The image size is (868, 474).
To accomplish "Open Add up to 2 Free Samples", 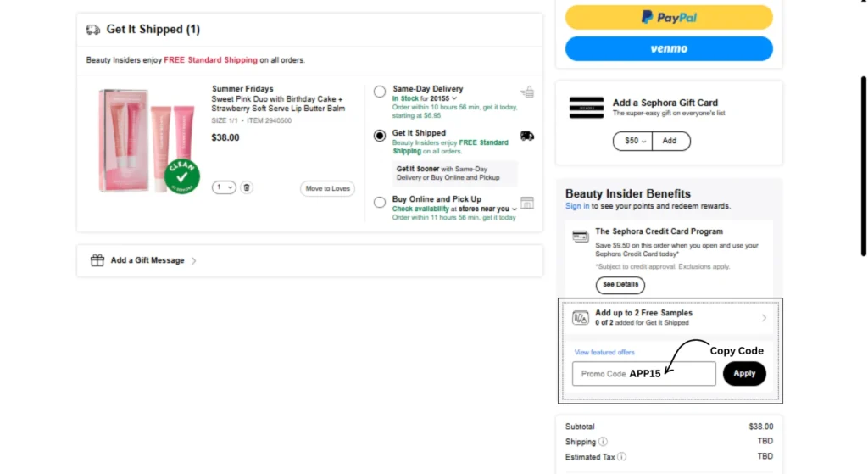I will coord(670,318).
